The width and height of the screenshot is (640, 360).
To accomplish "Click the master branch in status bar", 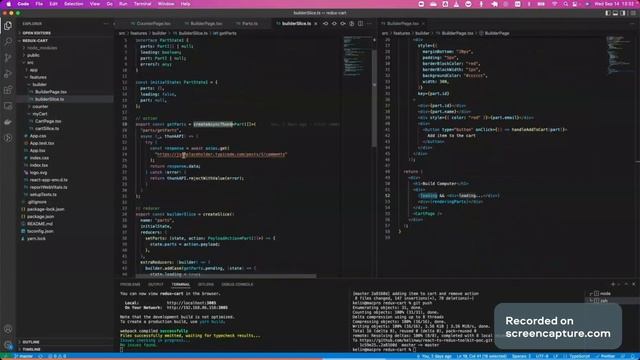I will [x=24, y=356].
